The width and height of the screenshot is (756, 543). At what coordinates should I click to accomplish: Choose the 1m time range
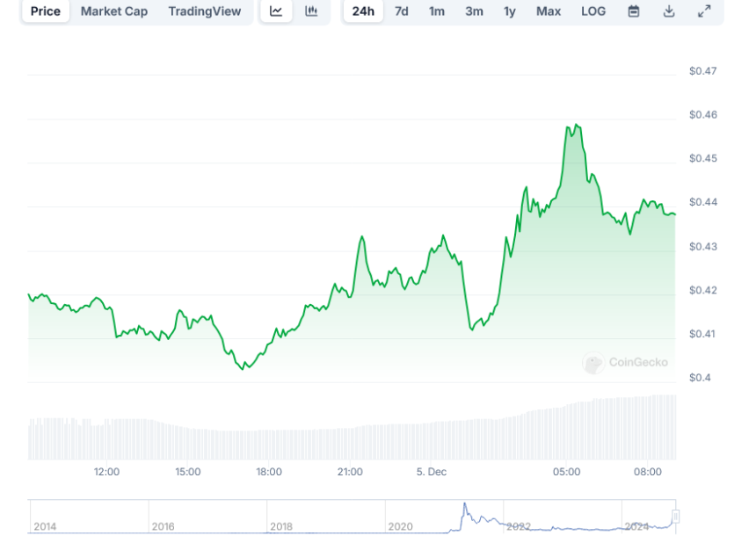pyautogui.click(x=437, y=11)
